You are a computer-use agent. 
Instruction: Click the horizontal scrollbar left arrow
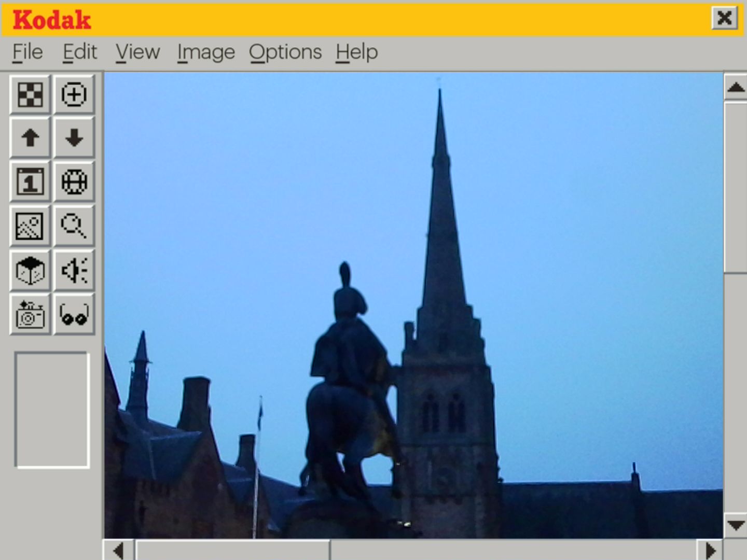point(119,550)
